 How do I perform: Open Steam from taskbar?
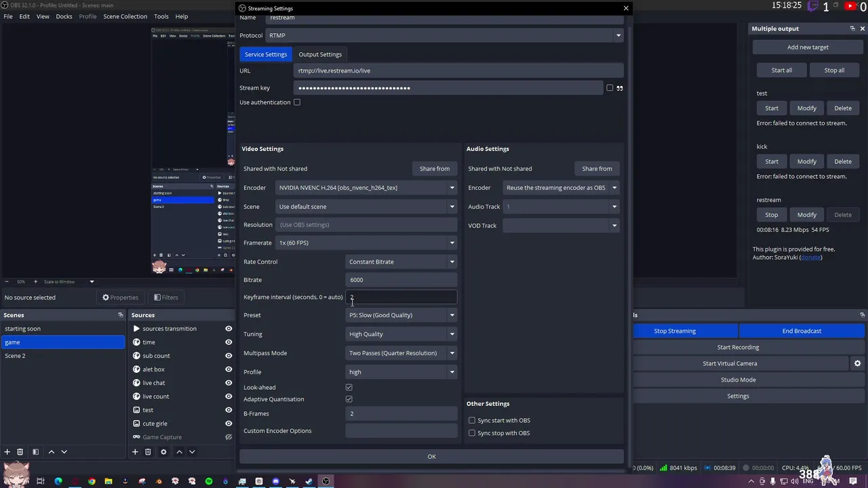pyautogui.click(x=309, y=481)
